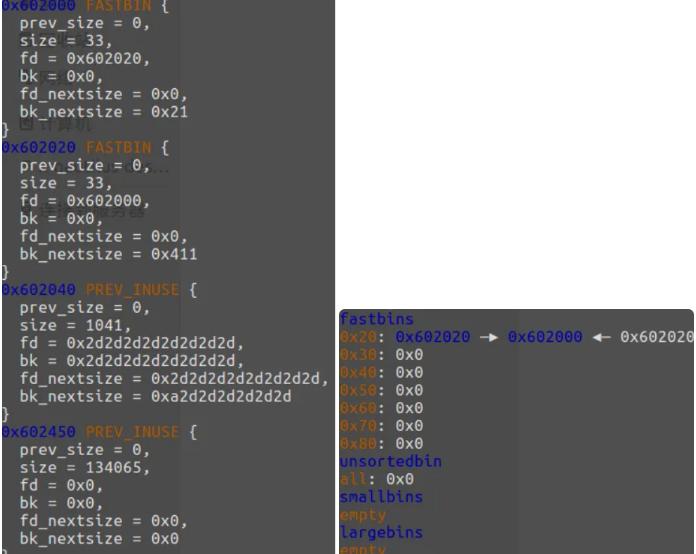Click the '0x80: 0x0' fastbin row

point(382,443)
